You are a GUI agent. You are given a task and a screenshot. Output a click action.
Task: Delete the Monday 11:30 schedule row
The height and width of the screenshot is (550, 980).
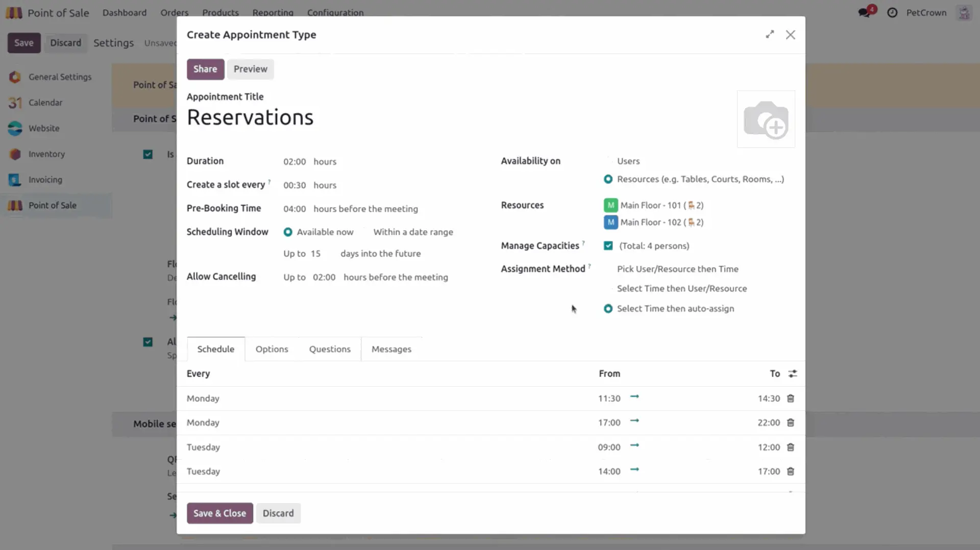790,398
